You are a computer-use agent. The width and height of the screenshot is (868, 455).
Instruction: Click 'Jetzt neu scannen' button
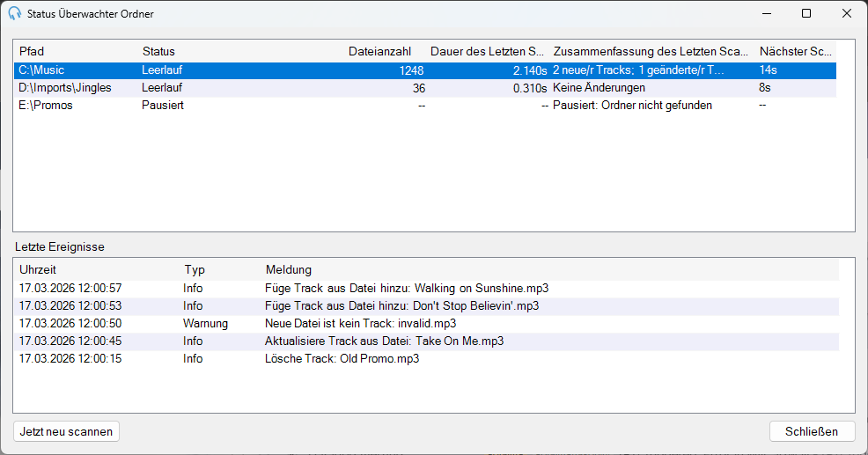coord(66,431)
